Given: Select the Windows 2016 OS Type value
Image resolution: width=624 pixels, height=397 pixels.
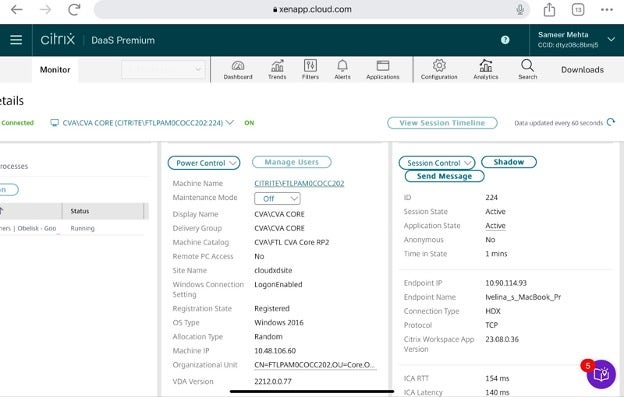Looking at the screenshot, I should click(x=279, y=323).
